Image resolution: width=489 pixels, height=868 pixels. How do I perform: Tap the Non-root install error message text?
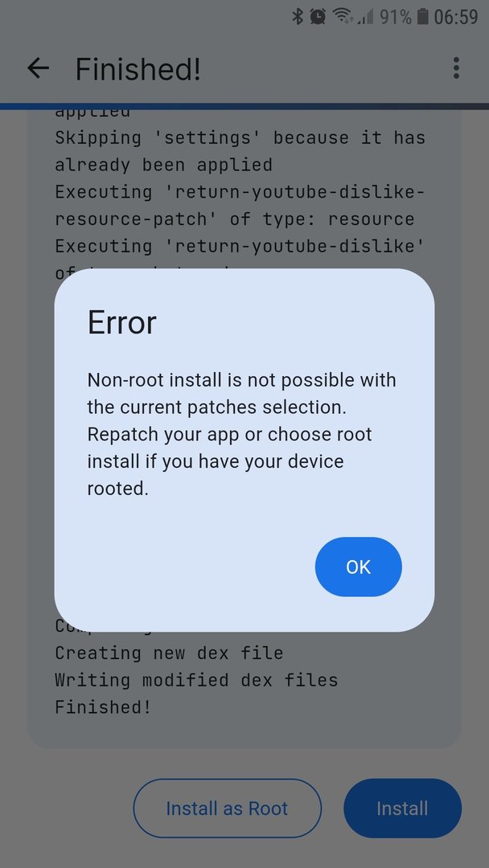pyautogui.click(x=241, y=435)
